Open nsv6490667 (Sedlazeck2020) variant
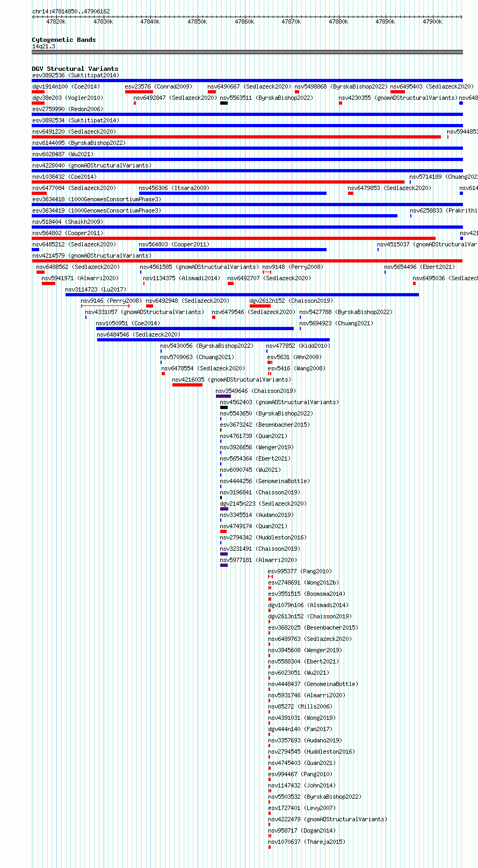The image size is (478, 868). pos(250,86)
